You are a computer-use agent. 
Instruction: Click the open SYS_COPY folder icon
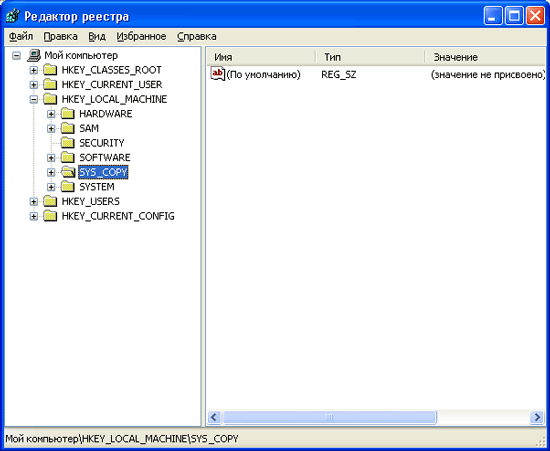(68, 172)
